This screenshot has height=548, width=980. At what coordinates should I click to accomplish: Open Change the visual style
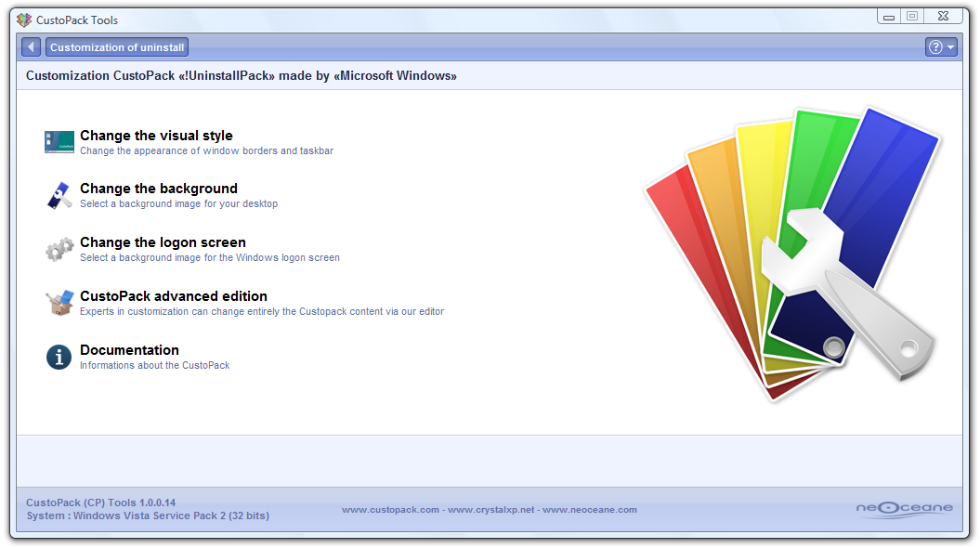click(x=156, y=136)
